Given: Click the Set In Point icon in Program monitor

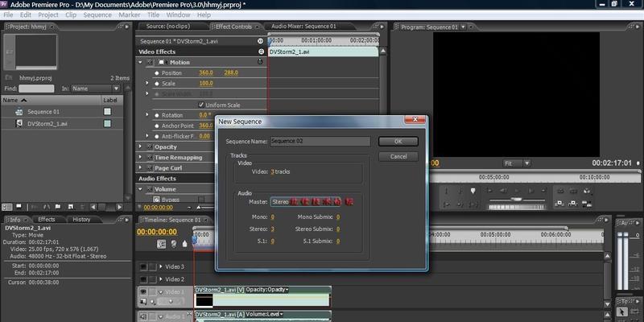Looking at the screenshot, I should 447,191.
